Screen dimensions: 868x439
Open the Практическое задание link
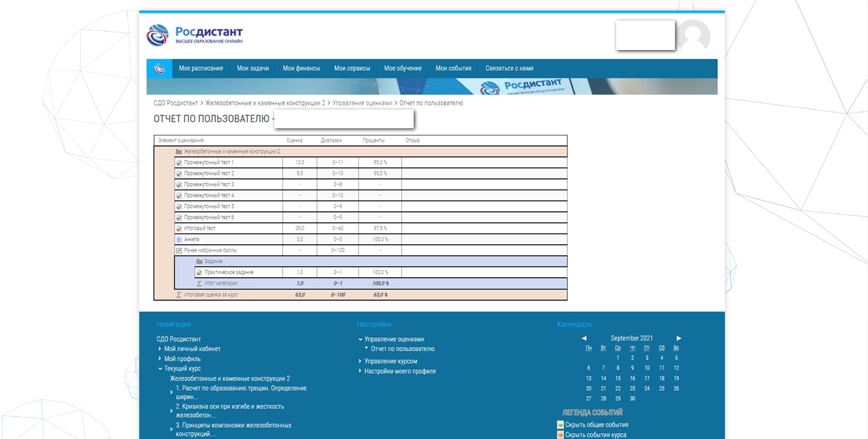pos(229,272)
